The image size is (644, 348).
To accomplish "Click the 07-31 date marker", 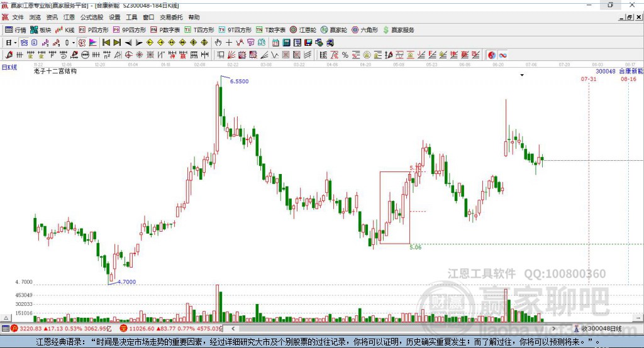I will coord(589,79).
